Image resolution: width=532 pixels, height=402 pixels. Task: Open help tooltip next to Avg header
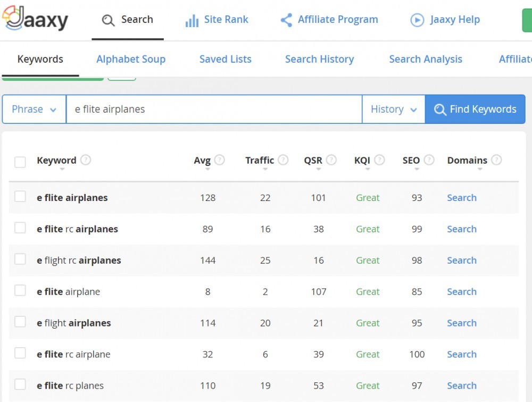(x=220, y=160)
